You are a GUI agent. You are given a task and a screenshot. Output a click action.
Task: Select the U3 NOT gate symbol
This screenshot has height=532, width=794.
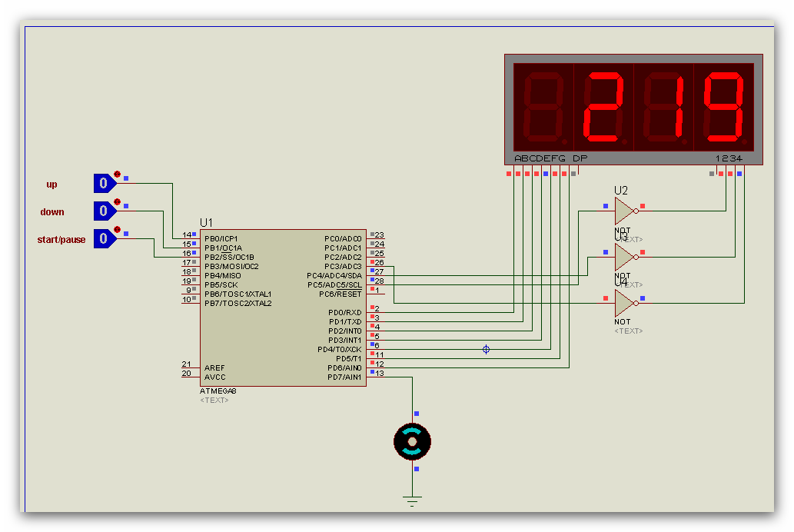(625, 257)
